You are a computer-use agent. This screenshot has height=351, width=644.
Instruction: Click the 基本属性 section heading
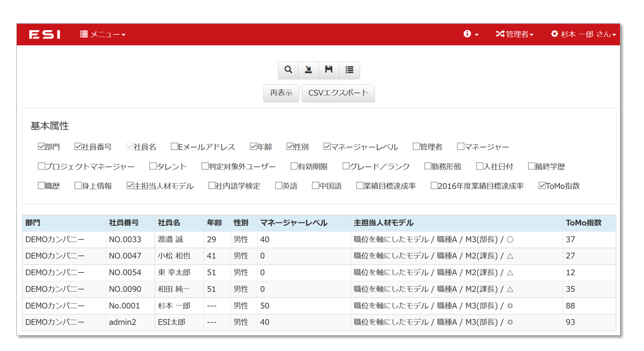pyautogui.click(x=50, y=126)
